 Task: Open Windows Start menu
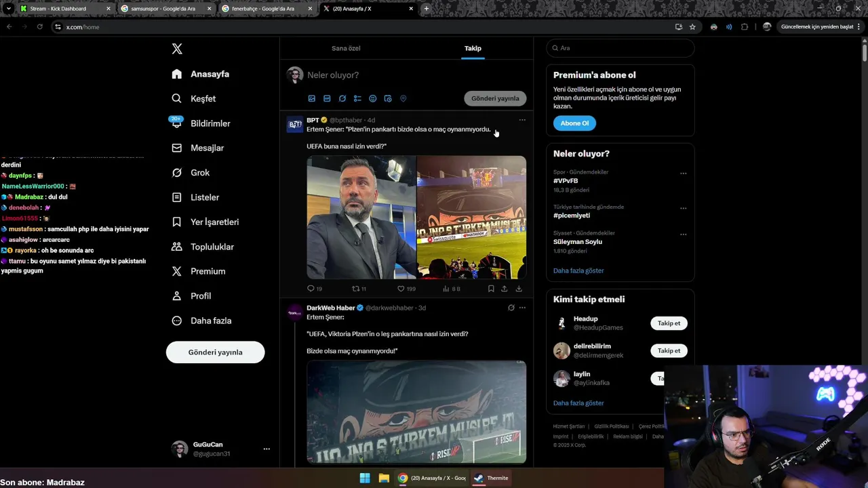pos(365,478)
